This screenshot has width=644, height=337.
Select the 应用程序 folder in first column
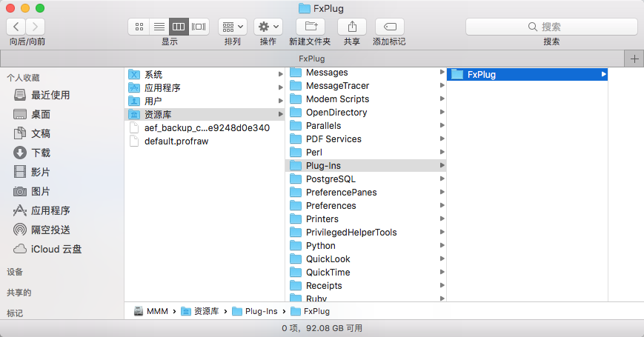[205, 88]
